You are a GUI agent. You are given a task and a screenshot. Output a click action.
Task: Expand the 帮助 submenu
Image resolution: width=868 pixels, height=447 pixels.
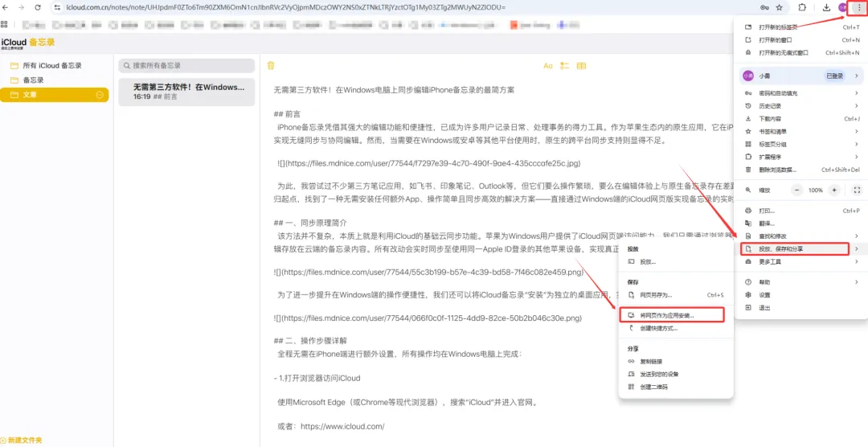(801, 282)
